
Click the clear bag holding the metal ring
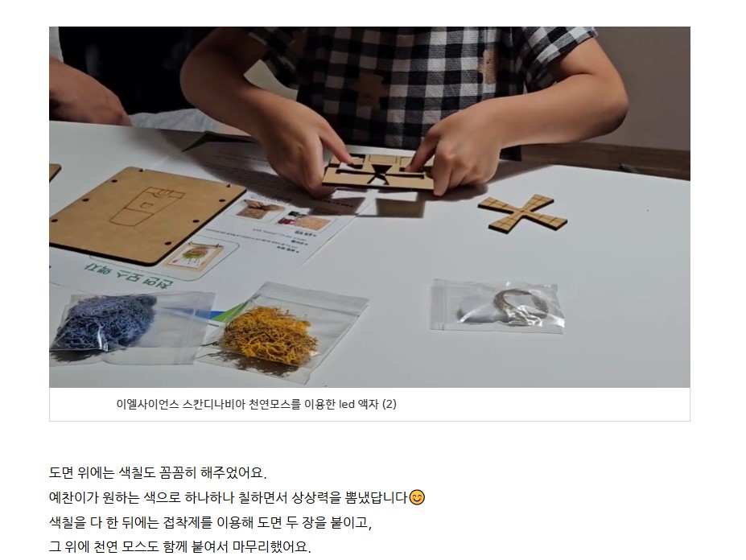pyautogui.click(x=497, y=304)
